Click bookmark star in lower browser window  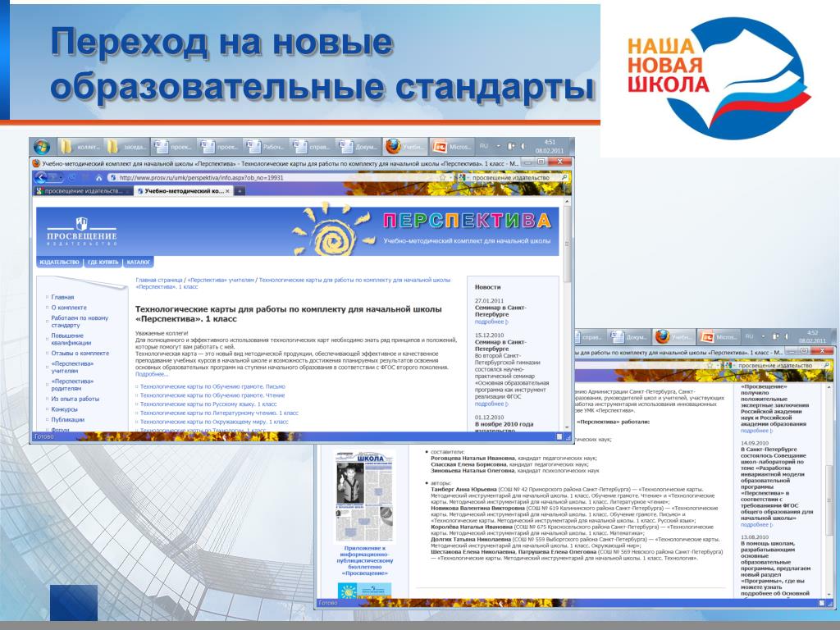pyautogui.click(x=710, y=365)
